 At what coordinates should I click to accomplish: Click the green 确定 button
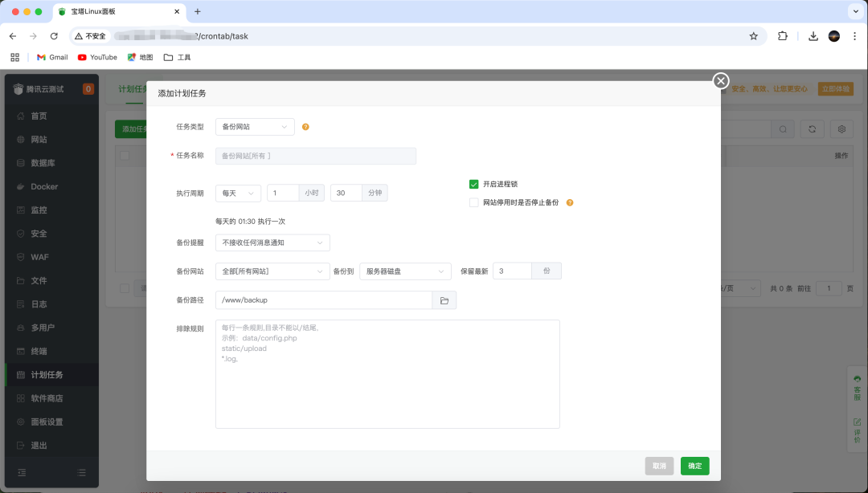[x=694, y=466]
